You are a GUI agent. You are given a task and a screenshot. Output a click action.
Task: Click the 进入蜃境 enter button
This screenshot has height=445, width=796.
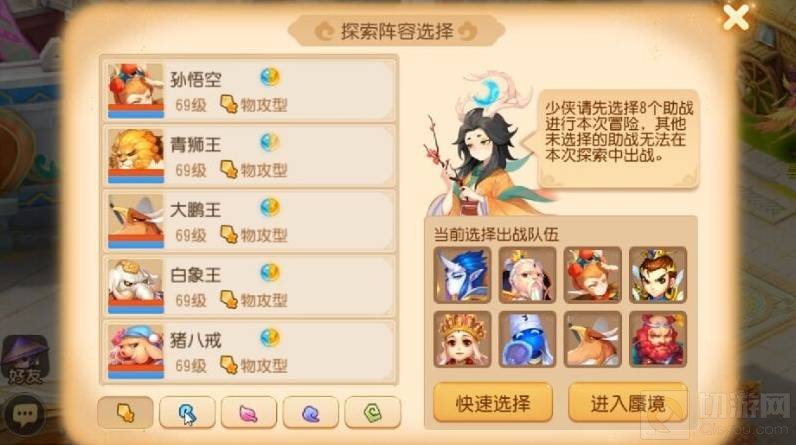pos(628,403)
